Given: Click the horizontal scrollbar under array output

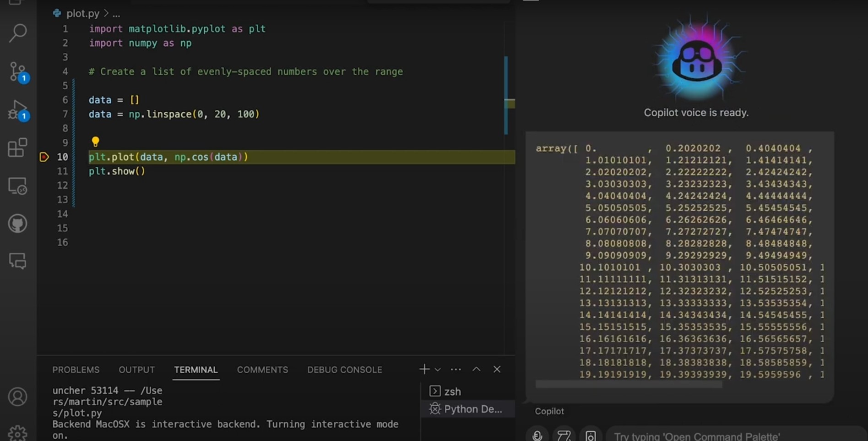Looking at the screenshot, I should pos(629,384).
